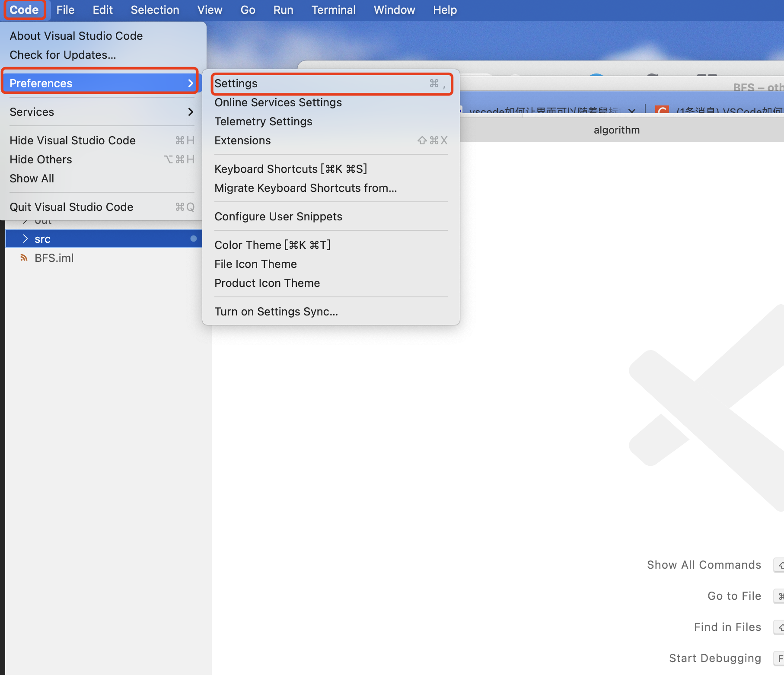Choose Migrate Keyboard Shortcuts from...
Viewport: 784px width, 675px height.
(x=331, y=188)
